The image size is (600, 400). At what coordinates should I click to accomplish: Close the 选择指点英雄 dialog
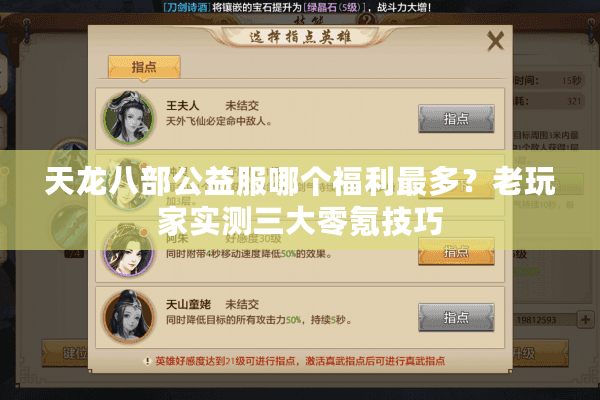(496, 41)
